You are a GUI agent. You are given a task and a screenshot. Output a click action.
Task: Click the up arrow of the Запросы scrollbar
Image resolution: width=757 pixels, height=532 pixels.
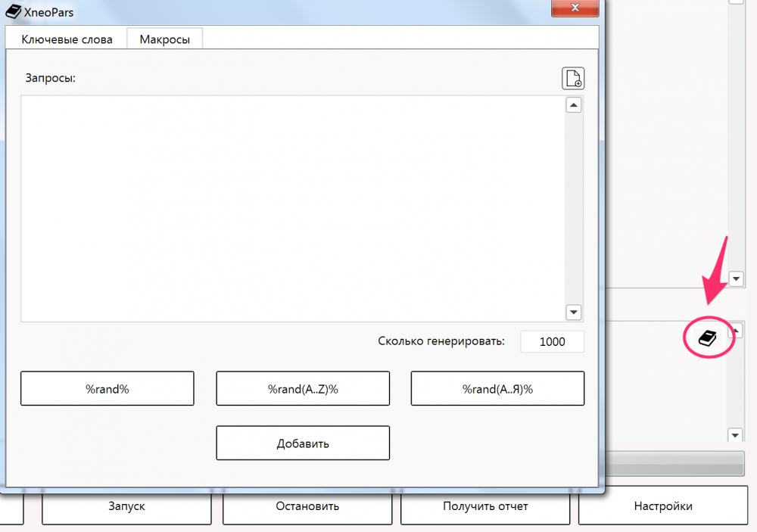(574, 105)
